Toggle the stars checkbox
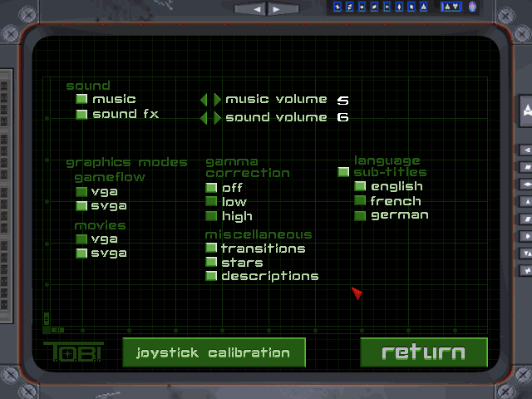The height and width of the screenshot is (399, 532). [211, 262]
